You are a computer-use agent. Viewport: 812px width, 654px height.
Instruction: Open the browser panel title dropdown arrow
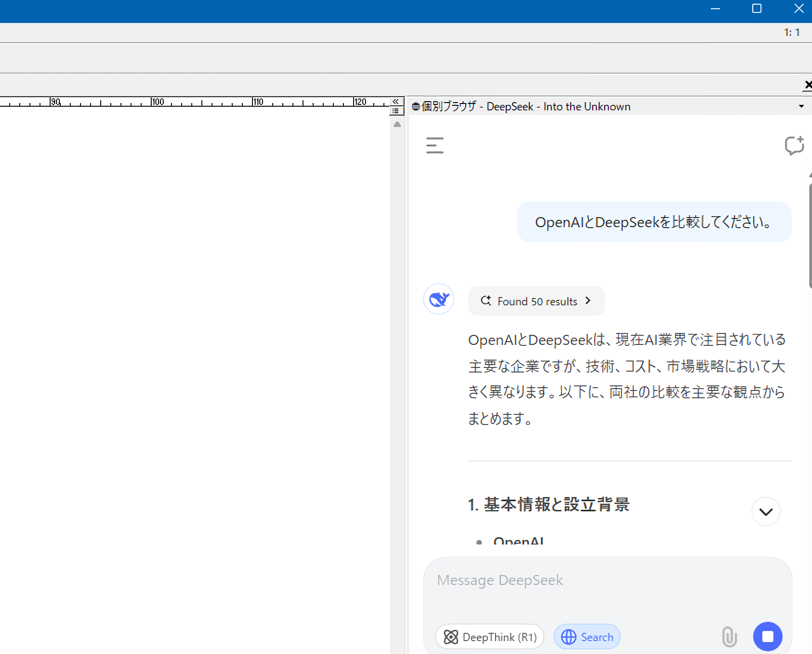tap(801, 107)
